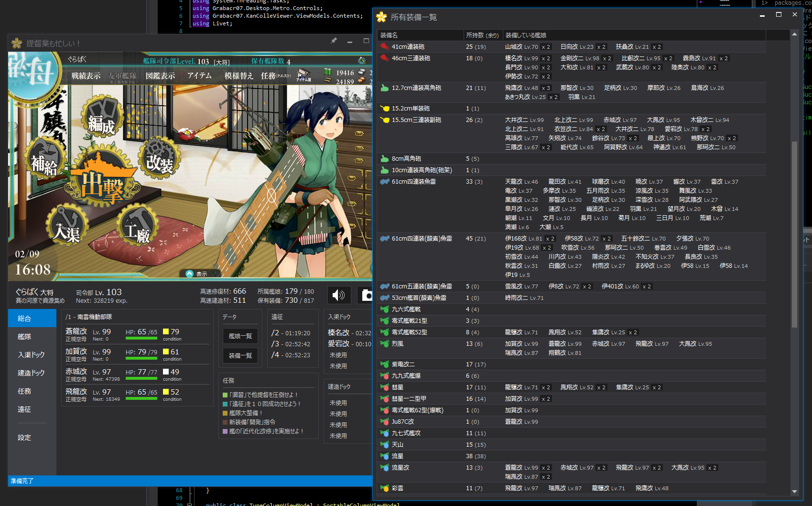Open the アイテム menu in the game

click(199, 76)
